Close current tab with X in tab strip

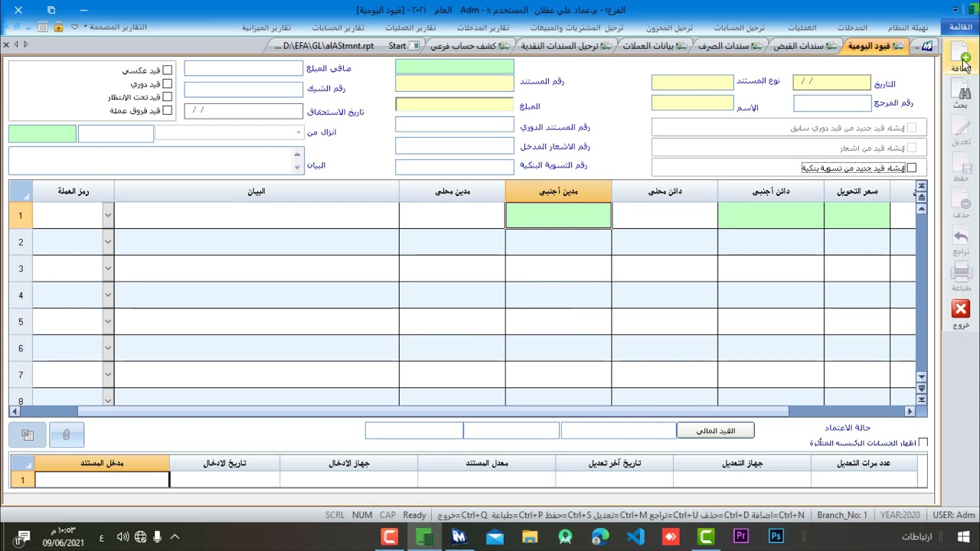click(6, 45)
